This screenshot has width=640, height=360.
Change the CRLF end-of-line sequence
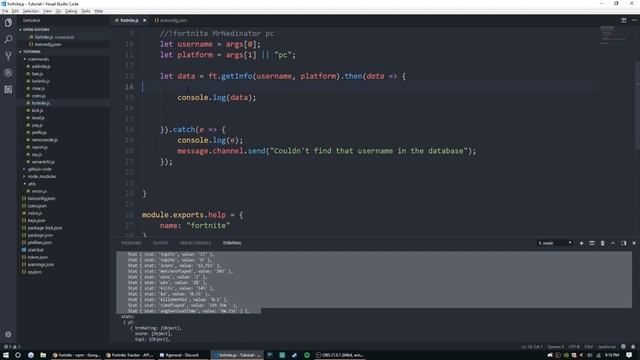coord(589,347)
